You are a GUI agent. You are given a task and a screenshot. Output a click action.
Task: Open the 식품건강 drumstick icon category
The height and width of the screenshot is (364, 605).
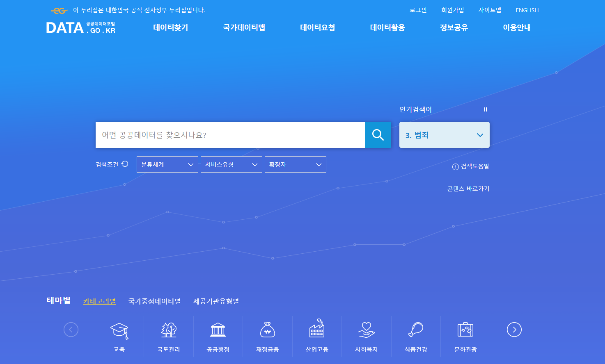416,330
